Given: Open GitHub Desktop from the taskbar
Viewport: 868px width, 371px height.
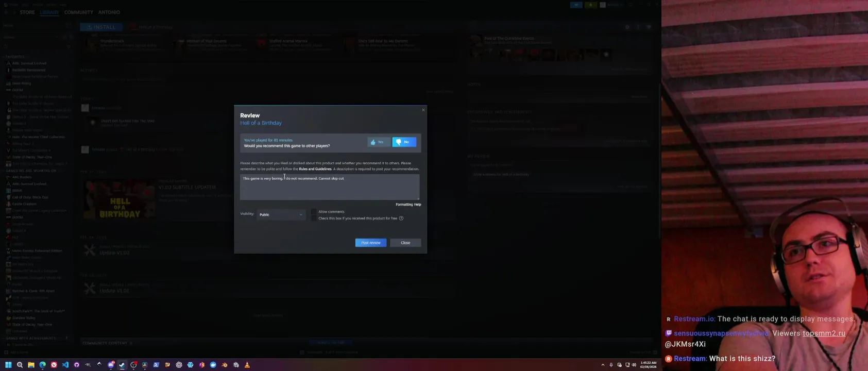Looking at the screenshot, I should coord(76,365).
